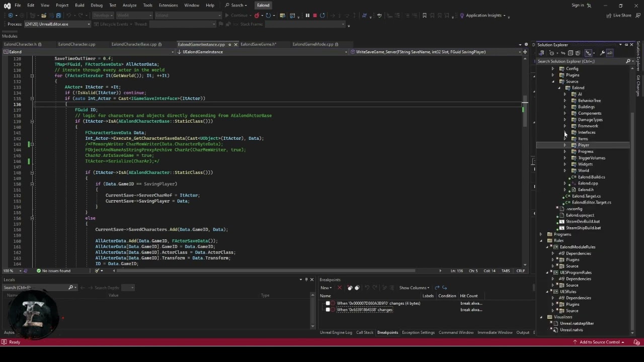The height and width of the screenshot is (362, 644).
Task: Expand the Player folder in tree
Action: click(x=565, y=145)
